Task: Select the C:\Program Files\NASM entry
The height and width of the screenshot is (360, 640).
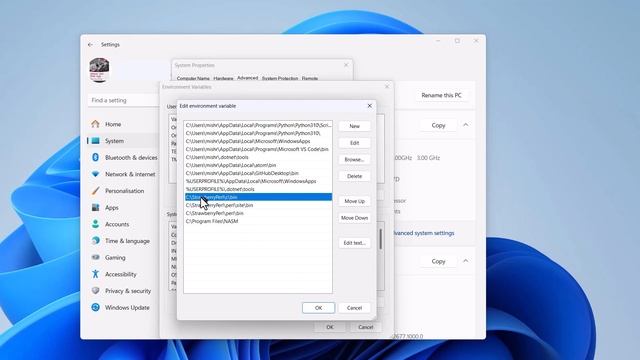Action: 258,221
